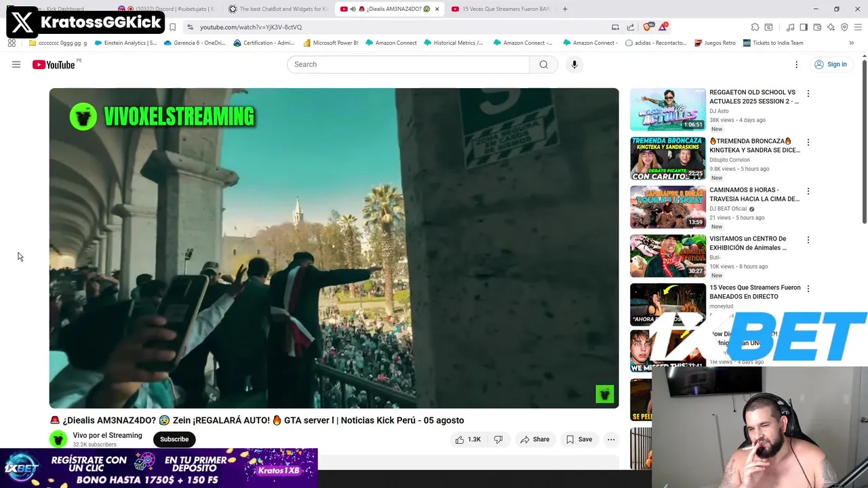
Task: Click the cast/install screen icon in address bar
Action: pos(615,27)
